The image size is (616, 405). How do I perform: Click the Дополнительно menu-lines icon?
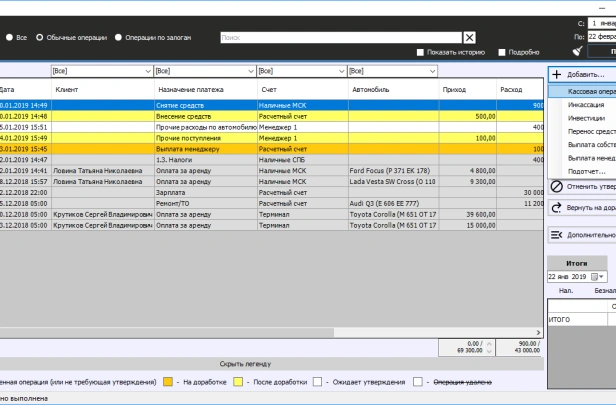[557, 234]
